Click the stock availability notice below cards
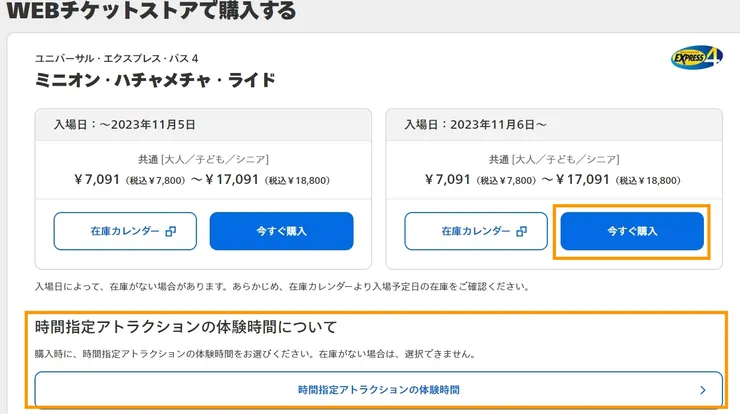 (x=282, y=287)
